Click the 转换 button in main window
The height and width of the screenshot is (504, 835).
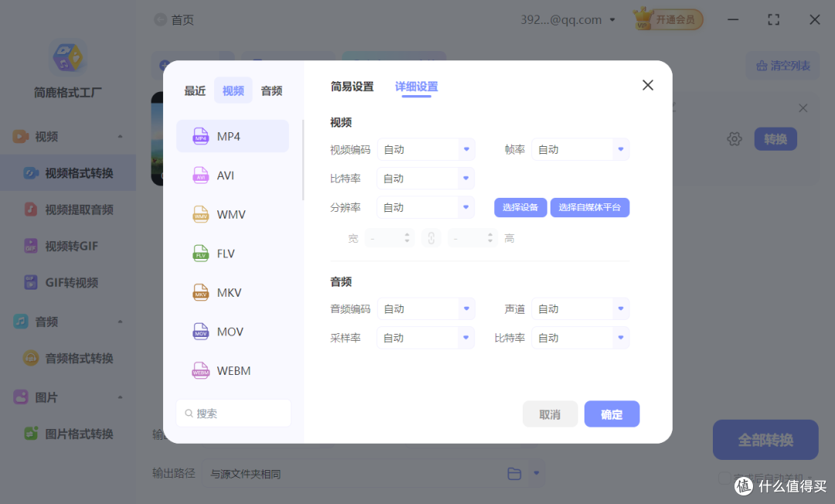775,139
